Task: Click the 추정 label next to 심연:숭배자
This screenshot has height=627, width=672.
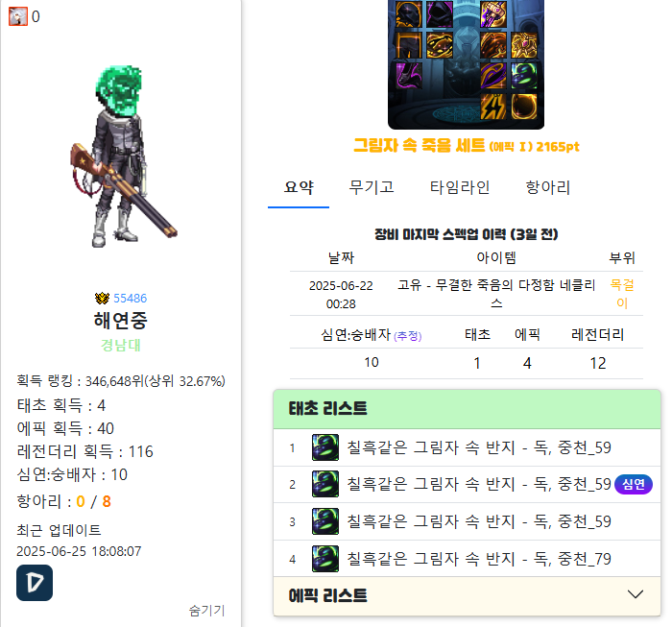Action: pyautogui.click(x=408, y=336)
